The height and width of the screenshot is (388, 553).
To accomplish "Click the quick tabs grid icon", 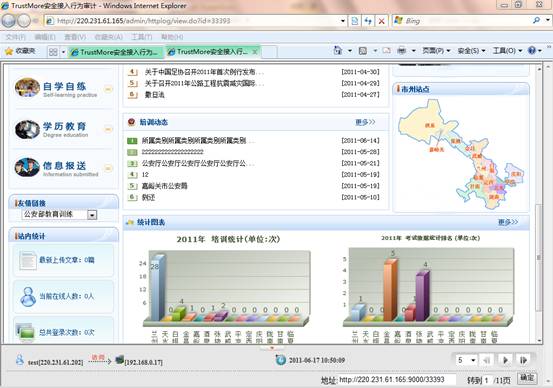I will pyautogui.click(x=53, y=52).
